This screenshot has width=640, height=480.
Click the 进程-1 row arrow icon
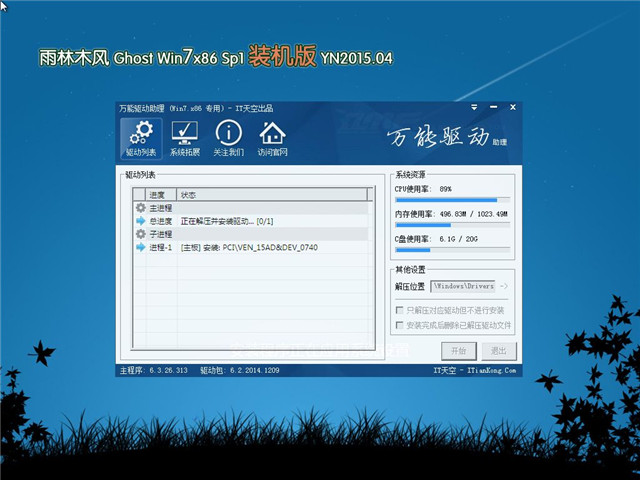[x=141, y=247]
